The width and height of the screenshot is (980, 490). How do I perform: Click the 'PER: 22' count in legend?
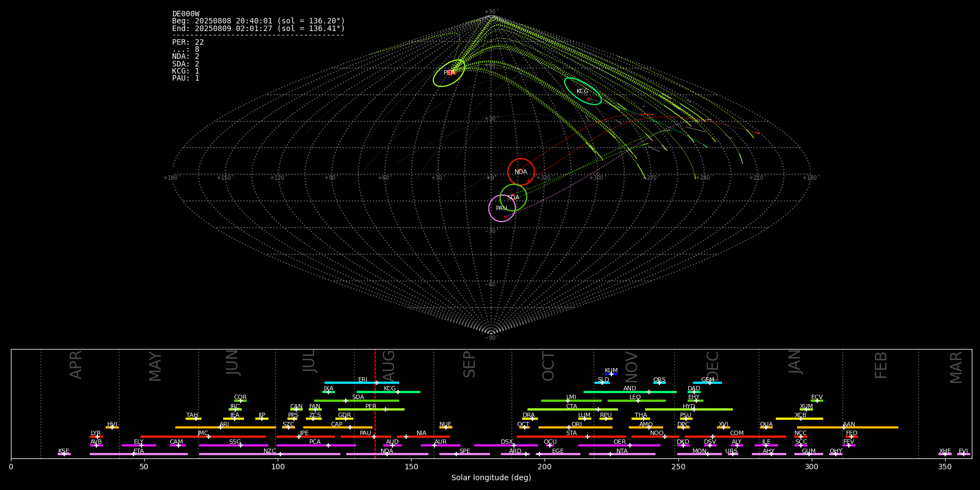188,42
